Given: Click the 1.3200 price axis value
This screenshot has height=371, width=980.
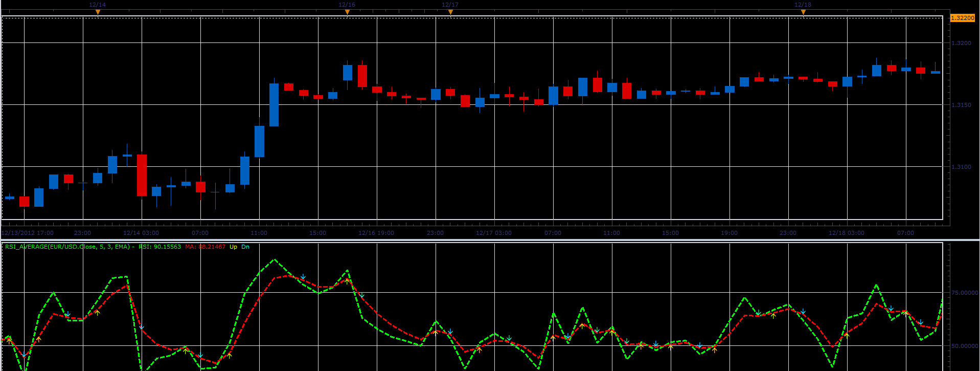Looking at the screenshot, I should [x=962, y=43].
